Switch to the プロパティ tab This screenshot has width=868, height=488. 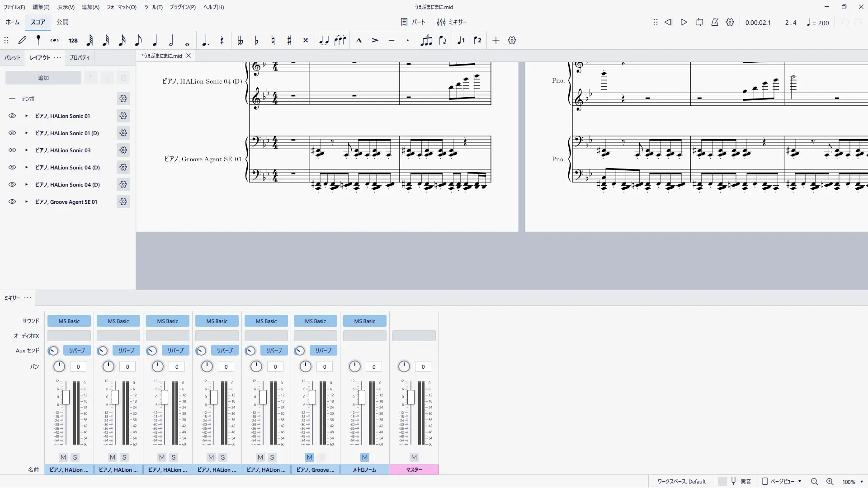[79, 58]
